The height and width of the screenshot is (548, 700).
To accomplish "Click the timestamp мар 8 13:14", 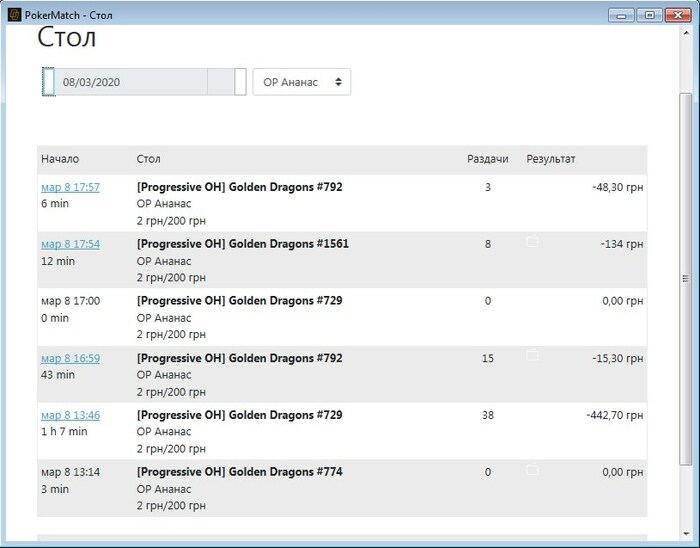I will point(71,472).
